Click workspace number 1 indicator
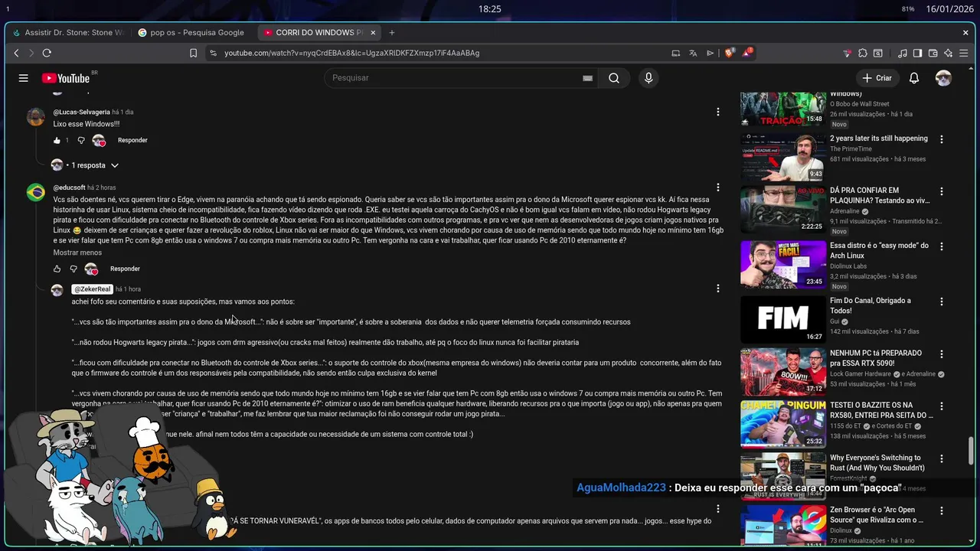Viewport: 980px width, 551px height. pyautogui.click(x=7, y=9)
